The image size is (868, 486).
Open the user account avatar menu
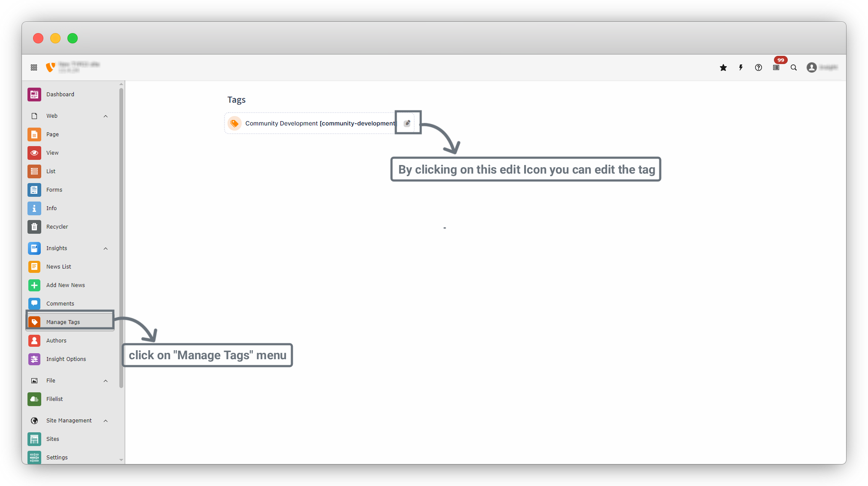point(811,67)
